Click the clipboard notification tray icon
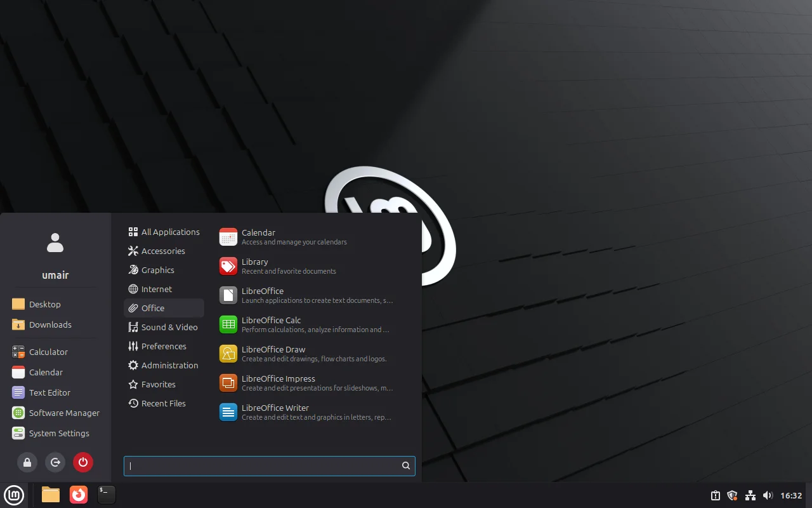 [715, 495]
